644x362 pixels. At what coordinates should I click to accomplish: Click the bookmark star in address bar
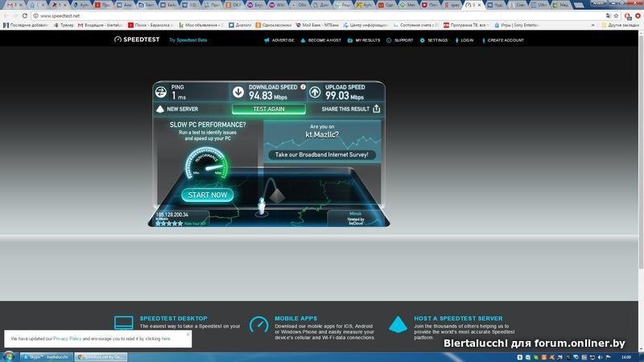pos(616,15)
